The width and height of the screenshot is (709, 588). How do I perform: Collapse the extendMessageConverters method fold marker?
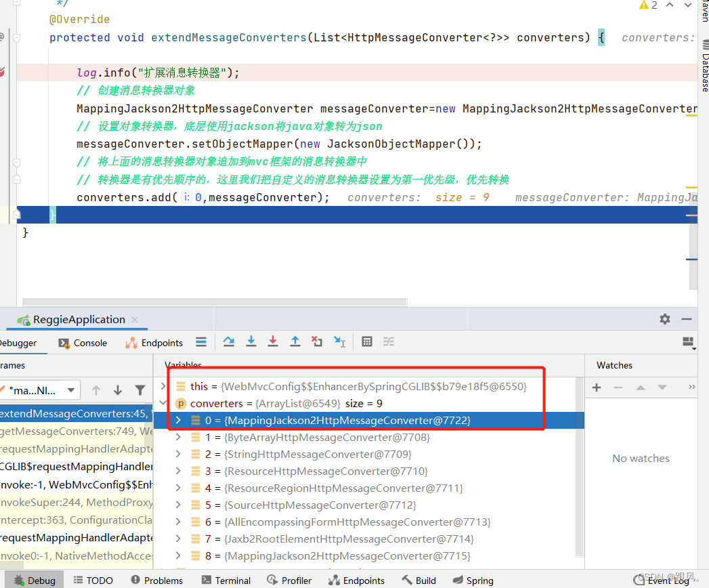pyautogui.click(x=17, y=38)
